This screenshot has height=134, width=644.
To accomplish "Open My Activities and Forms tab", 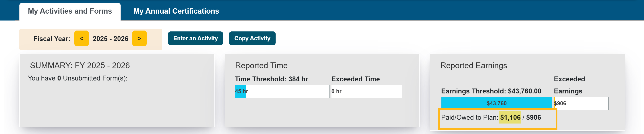I will [70, 11].
